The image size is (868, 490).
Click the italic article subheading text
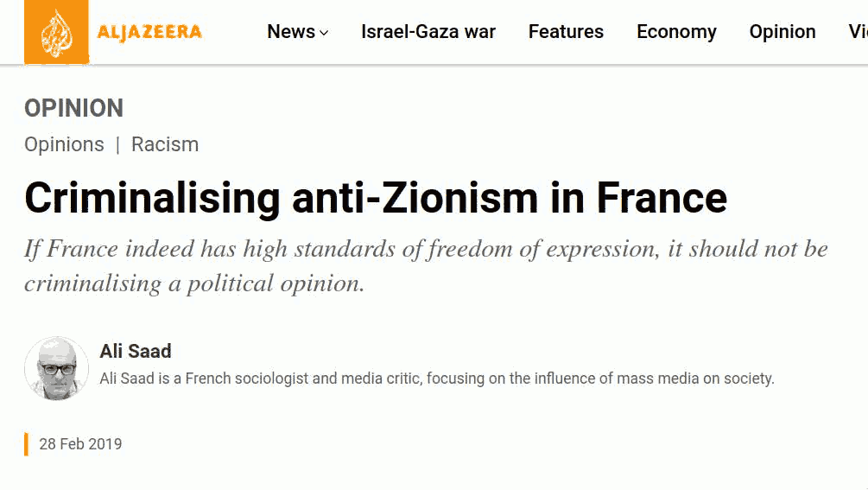coord(427,266)
